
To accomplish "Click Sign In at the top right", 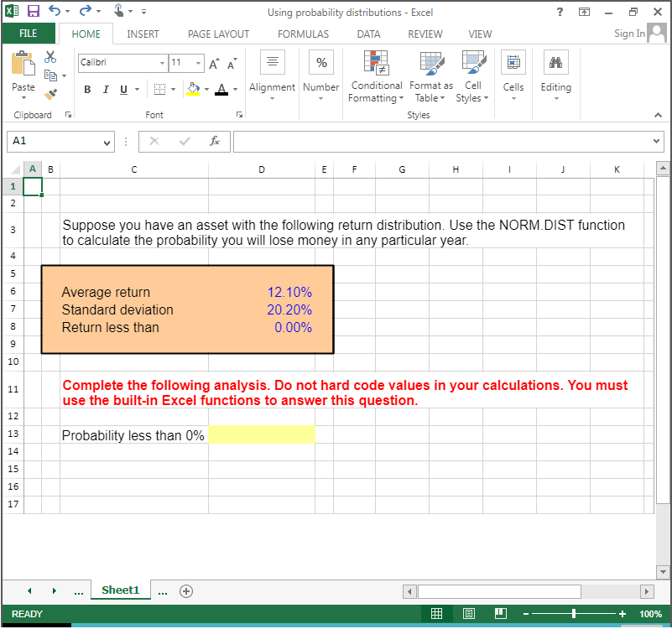I will pyautogui.click(x=629, y=34).
